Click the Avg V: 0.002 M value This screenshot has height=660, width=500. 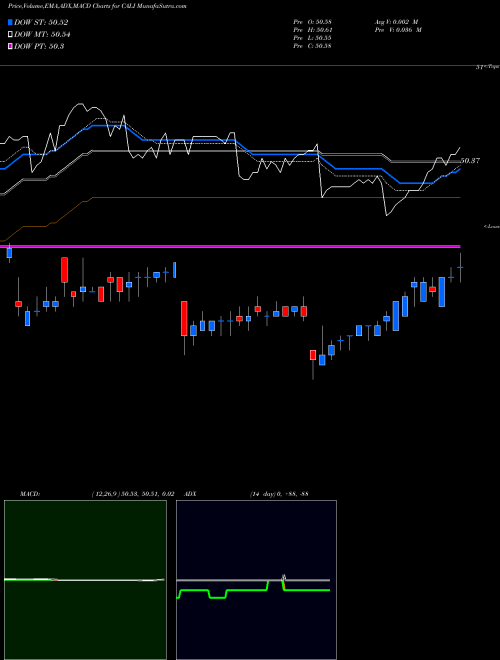(396, 22)
